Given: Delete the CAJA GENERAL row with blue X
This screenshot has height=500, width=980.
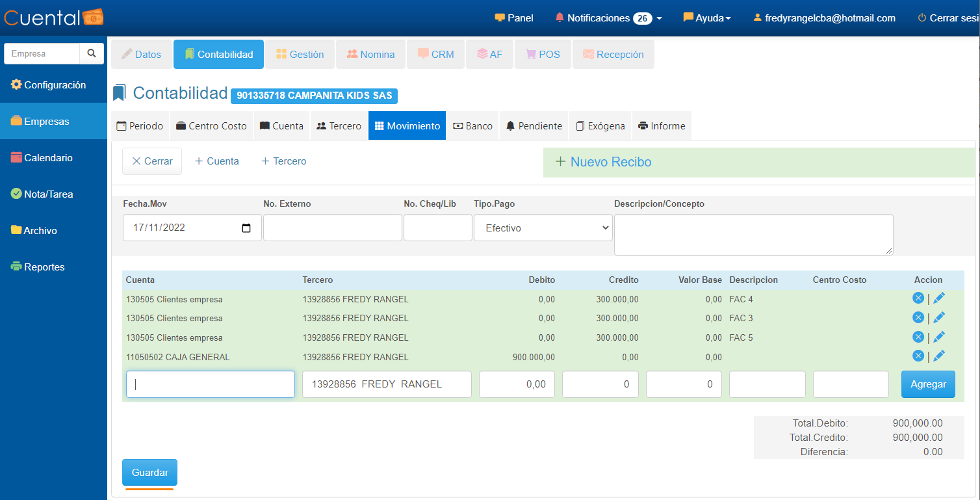Looking at the screenshot, I should [918, 356].
